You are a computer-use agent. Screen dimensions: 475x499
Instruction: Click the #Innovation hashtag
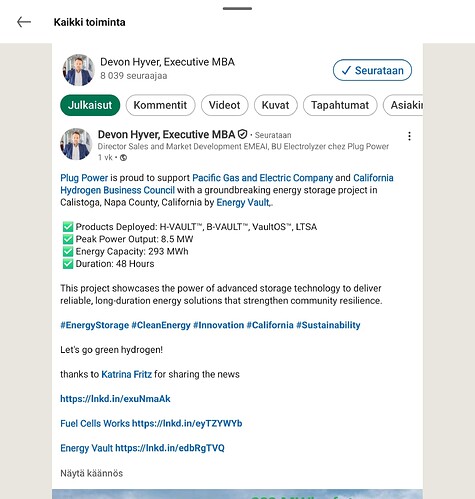[219, 325]
